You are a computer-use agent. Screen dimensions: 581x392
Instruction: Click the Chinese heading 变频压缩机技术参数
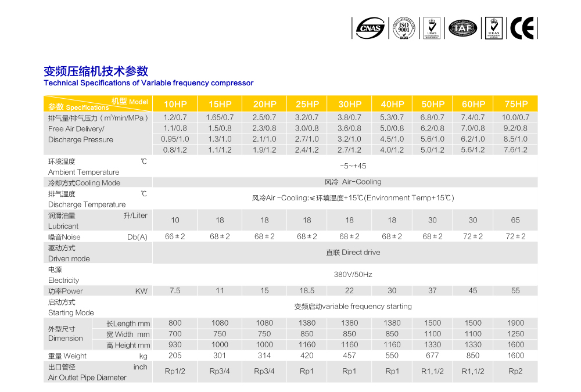(x=96, y=71)
